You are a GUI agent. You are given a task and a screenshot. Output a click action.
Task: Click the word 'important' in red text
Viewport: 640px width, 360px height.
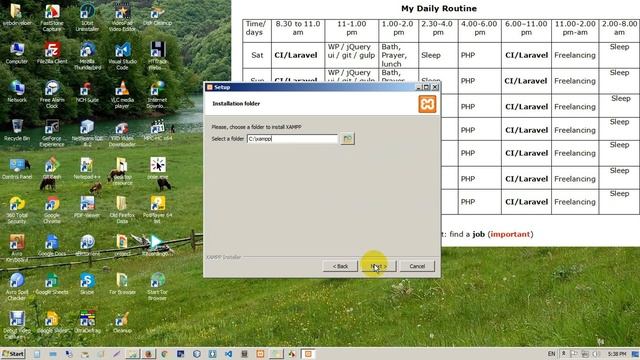tap(510, 234)
